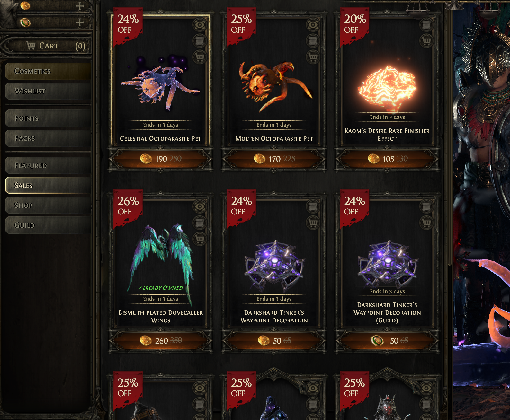Toggle preview eye on Celestial Octoparasite Pet
The height and width of the screenshot is (420, 510).
[200, 25]
